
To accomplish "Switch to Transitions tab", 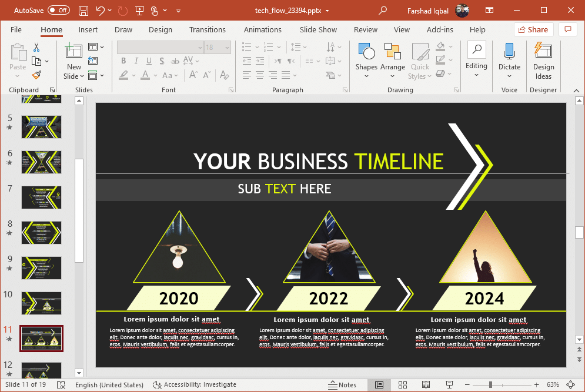I will (x=207, y=30).
